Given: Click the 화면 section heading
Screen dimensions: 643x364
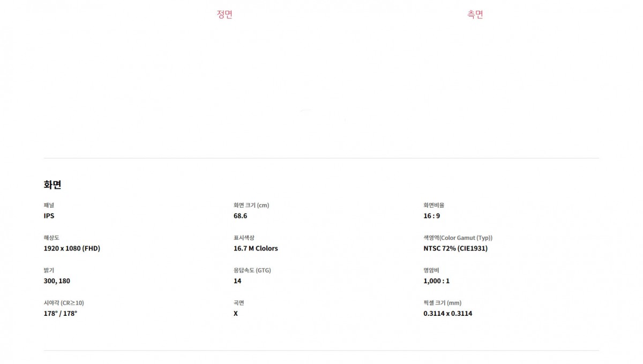Looking at the screenshot, I should coord(53,185).
